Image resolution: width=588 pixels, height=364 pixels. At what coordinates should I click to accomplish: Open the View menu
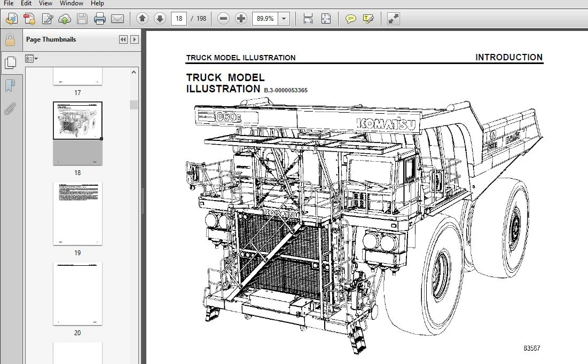pyautogui.click(x=45, y=3)
